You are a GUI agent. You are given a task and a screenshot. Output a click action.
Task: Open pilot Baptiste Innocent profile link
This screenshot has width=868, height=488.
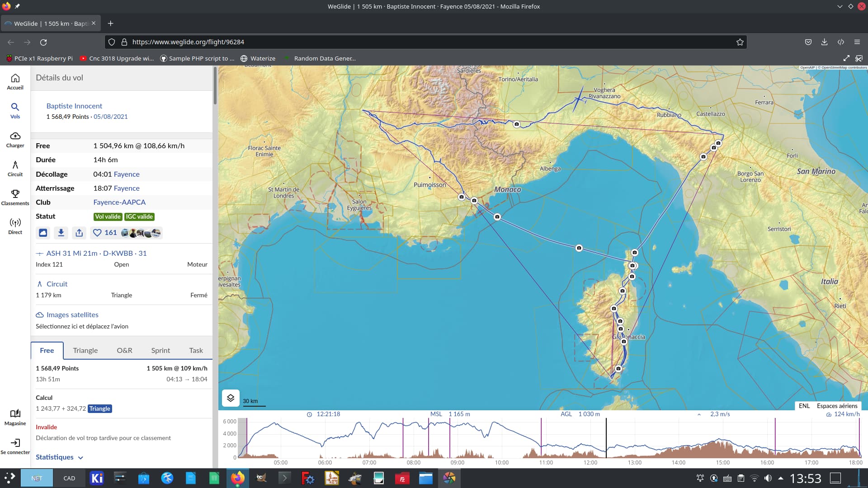click(74, 106)
